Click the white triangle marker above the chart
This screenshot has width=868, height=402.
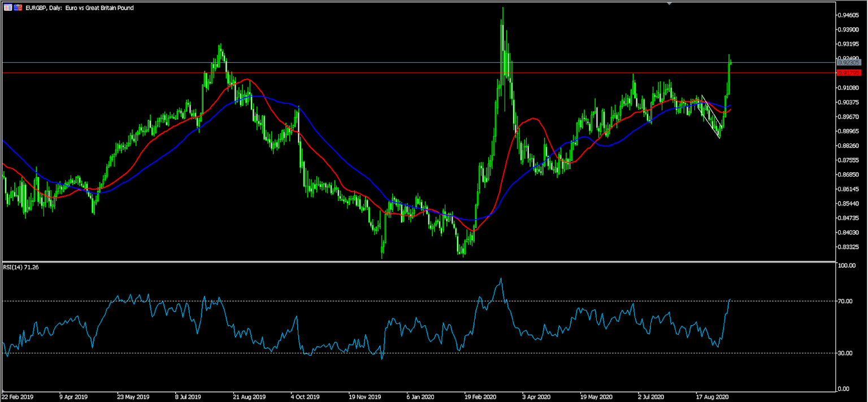coord(670,3)
